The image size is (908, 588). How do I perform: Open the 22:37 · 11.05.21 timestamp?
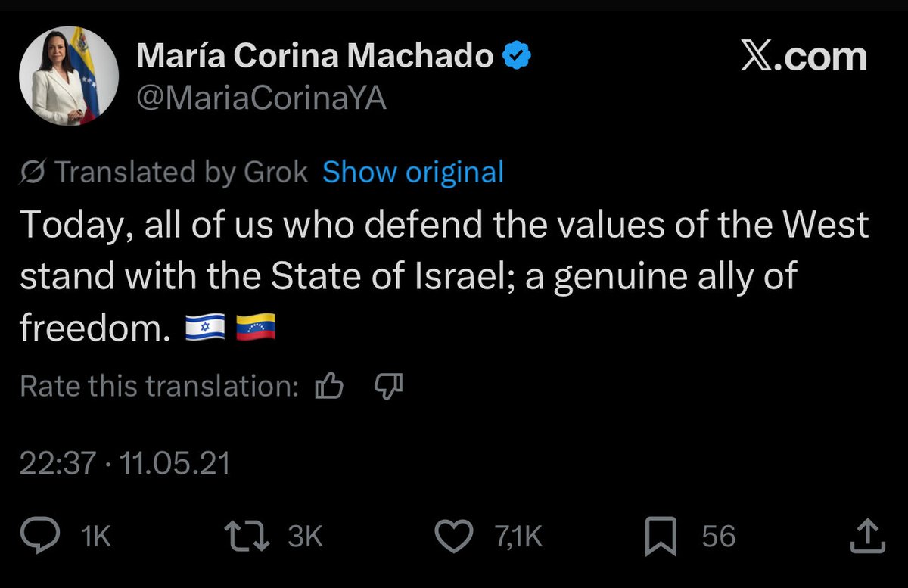[125, 463]
